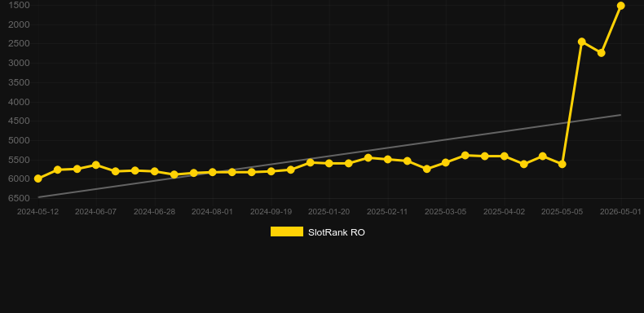Select the spike data point near 2500
644x313 pixels.
[581, 42]
